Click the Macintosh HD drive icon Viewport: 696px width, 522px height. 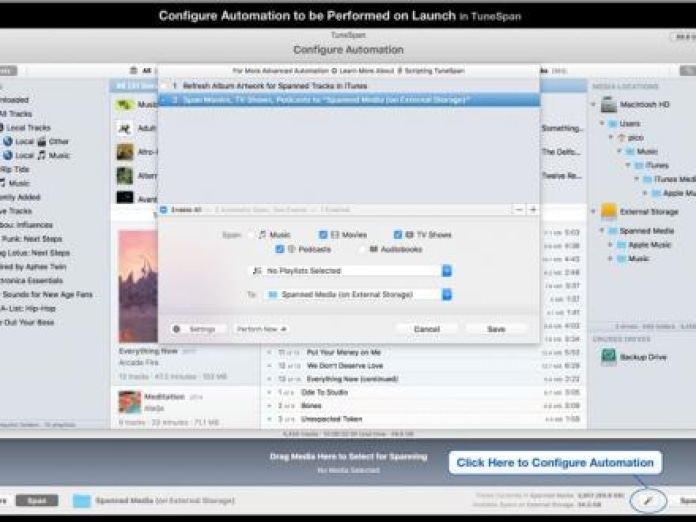(x=609, y=105)
